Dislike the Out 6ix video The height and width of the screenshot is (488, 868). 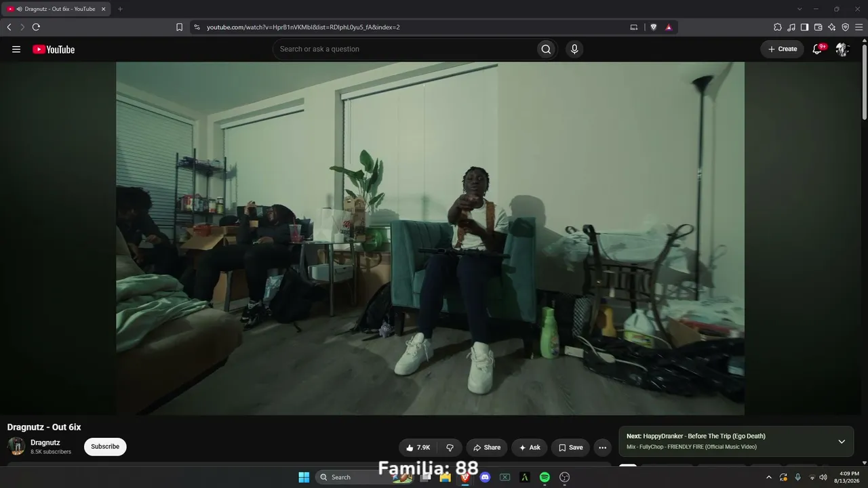450,447
